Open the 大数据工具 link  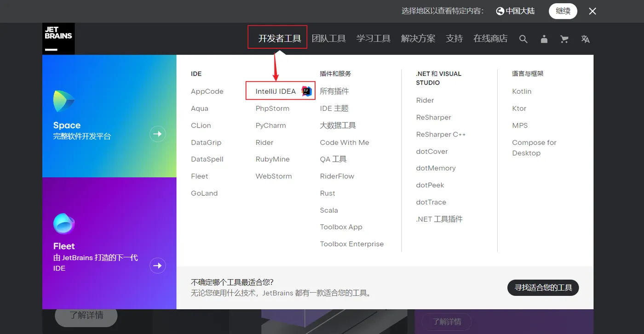338,125
